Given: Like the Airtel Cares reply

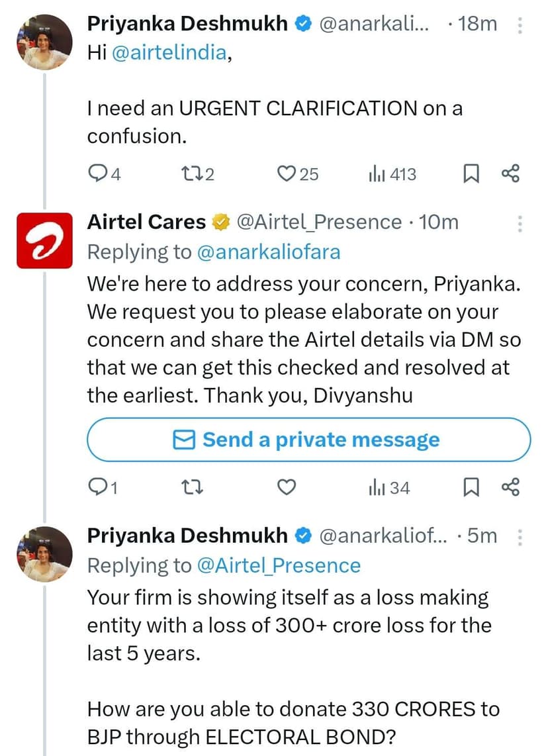Looking at the screenshot, I should click(x=285, y=488).
